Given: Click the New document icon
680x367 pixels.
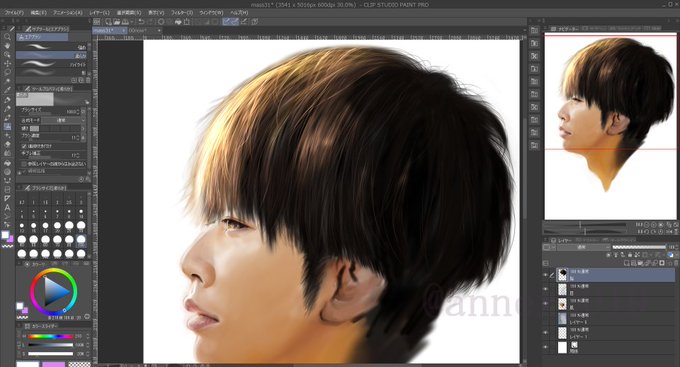Looking at the screenshot, I should 108,22.
